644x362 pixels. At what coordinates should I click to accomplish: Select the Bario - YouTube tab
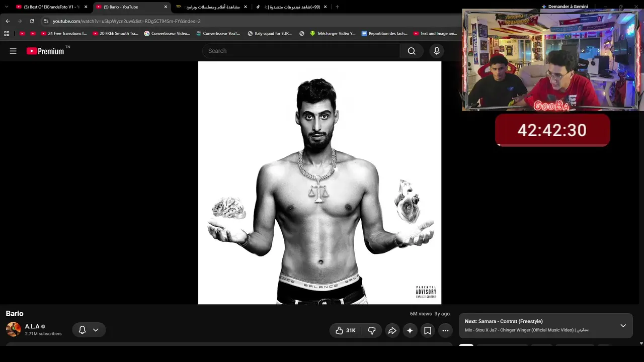pos(133,7)
